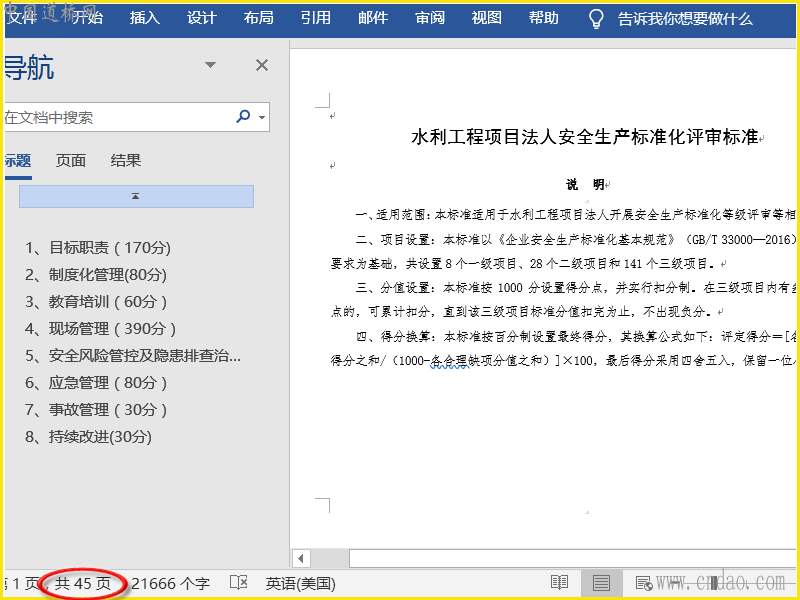Open the search options dropdown arrow
Screen dimensions: 800x600
[262, 117]
